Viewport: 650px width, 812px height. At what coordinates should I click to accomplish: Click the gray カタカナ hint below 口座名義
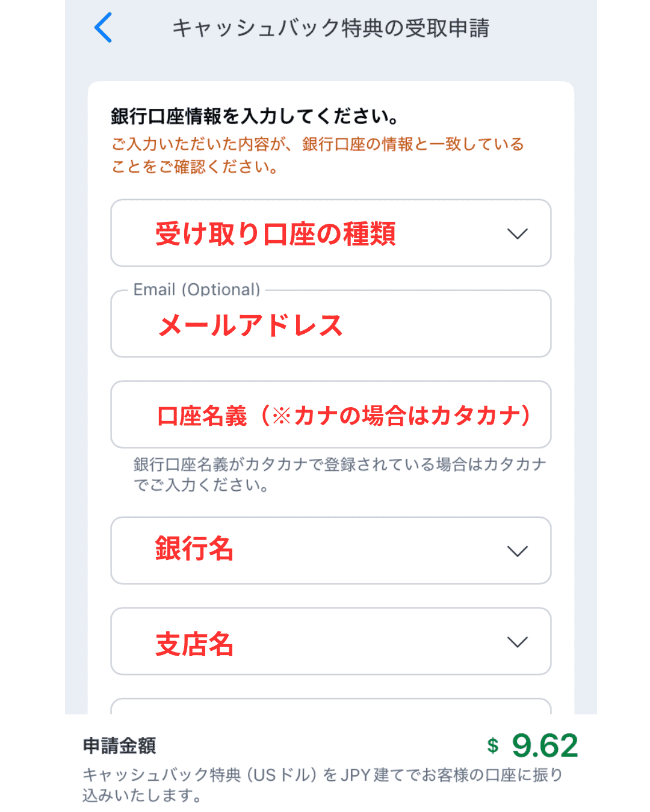coord(339,475)
